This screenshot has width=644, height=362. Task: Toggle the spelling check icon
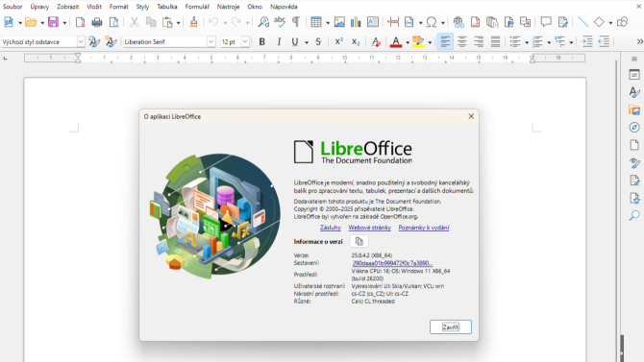pyautogui.click(x=280, y=22)
